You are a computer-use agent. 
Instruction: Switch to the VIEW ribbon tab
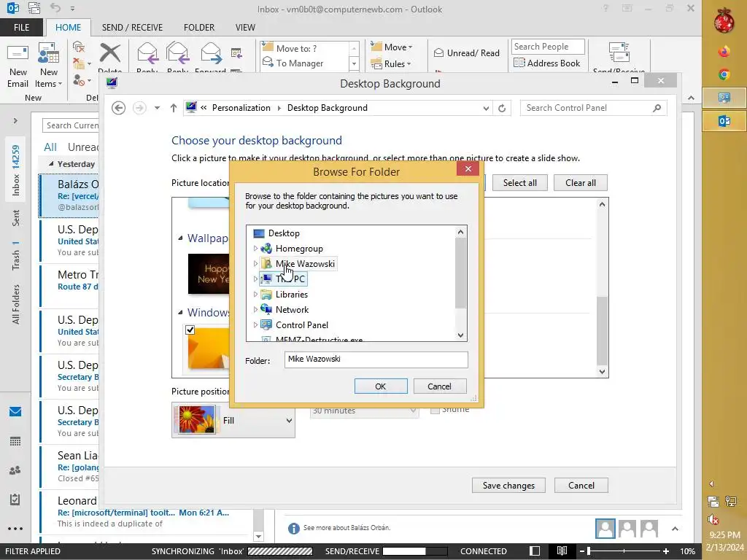coord(245,28)
